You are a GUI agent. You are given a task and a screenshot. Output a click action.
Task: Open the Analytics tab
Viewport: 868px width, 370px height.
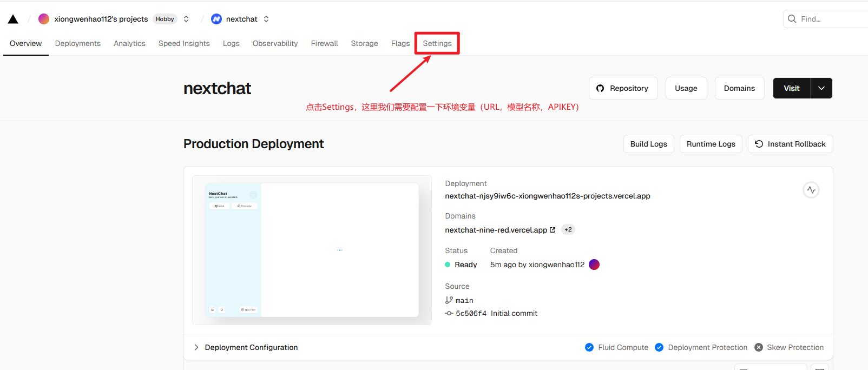tap(129, 43)
